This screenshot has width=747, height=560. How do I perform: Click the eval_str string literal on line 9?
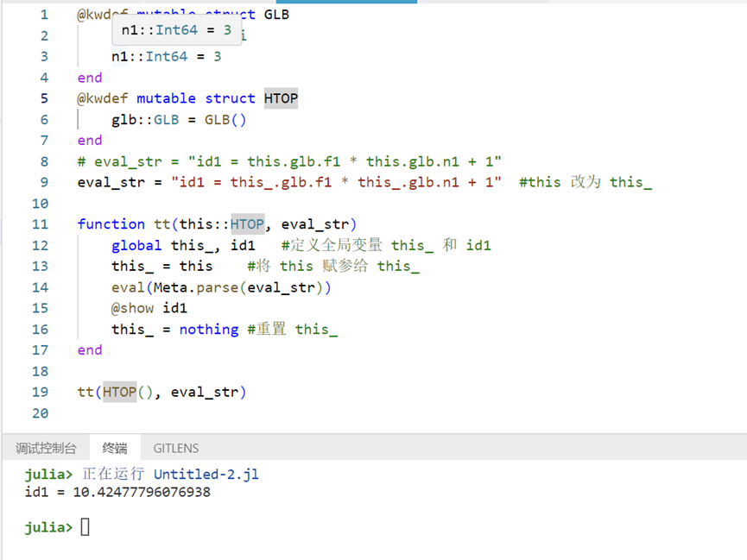[x=336, y=182]
